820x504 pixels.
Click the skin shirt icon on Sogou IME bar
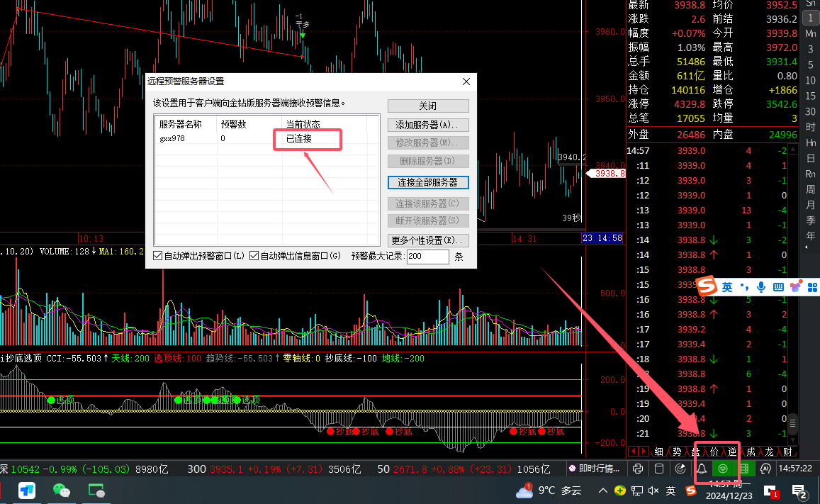[x=795, y=286]
